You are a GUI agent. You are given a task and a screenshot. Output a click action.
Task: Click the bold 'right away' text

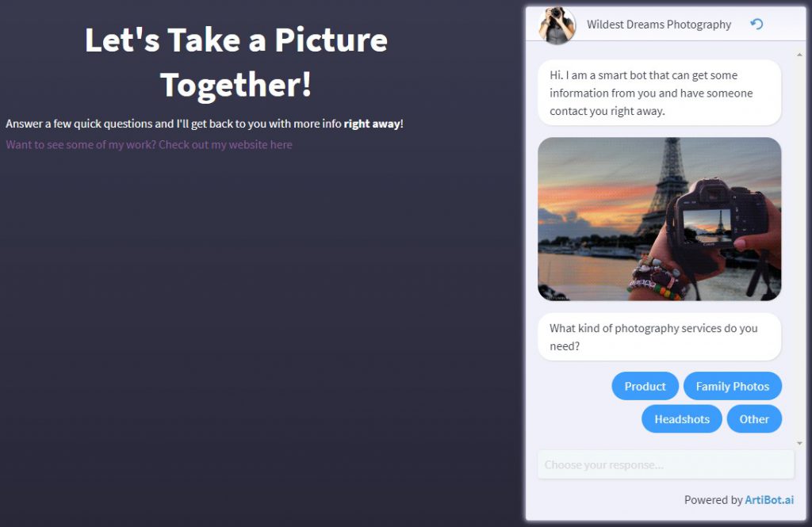coord(372,124)
